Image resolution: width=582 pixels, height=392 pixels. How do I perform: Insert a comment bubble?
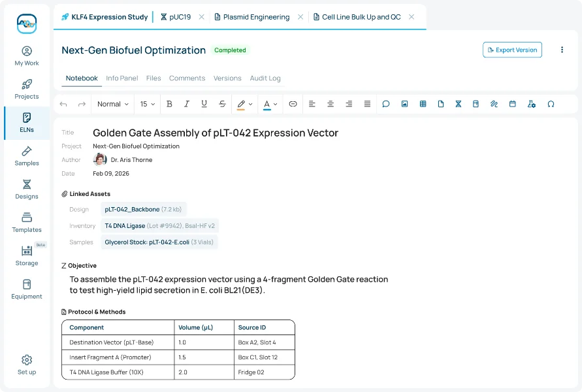386,104
